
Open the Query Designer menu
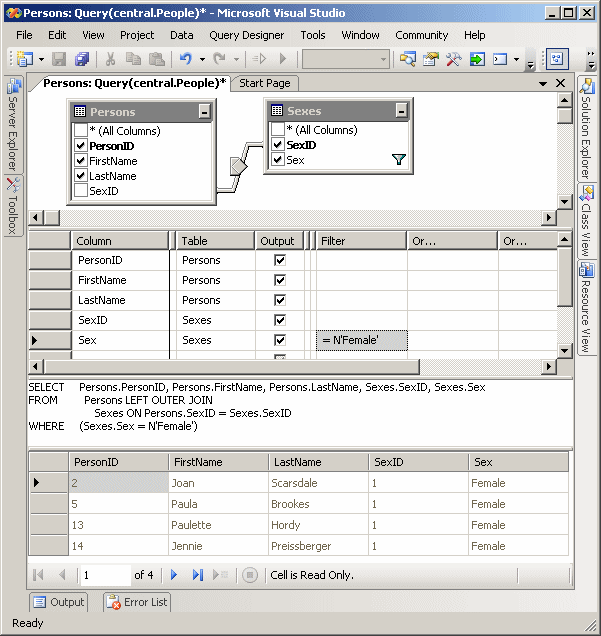[x=247, y=35]
